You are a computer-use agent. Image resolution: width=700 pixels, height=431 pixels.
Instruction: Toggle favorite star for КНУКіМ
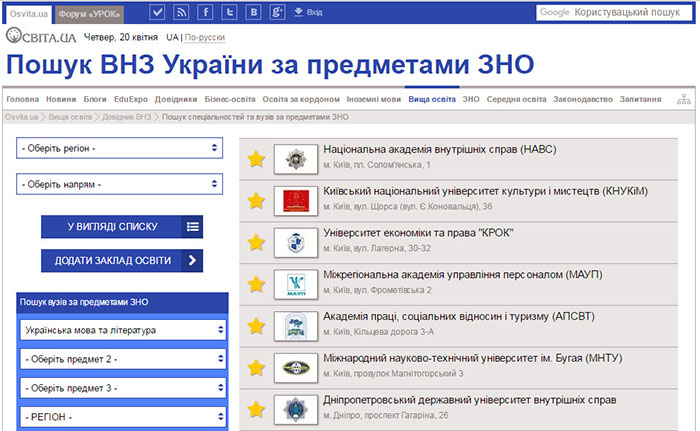256,201
